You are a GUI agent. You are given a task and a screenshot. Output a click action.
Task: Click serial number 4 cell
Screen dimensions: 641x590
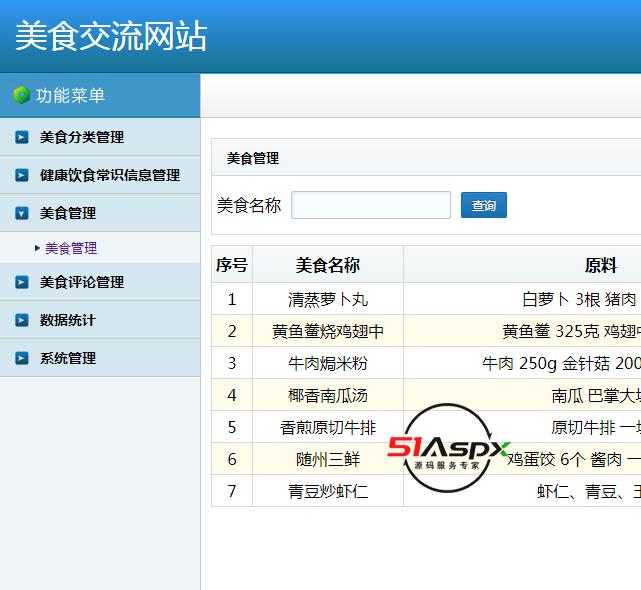pos(232,395)
